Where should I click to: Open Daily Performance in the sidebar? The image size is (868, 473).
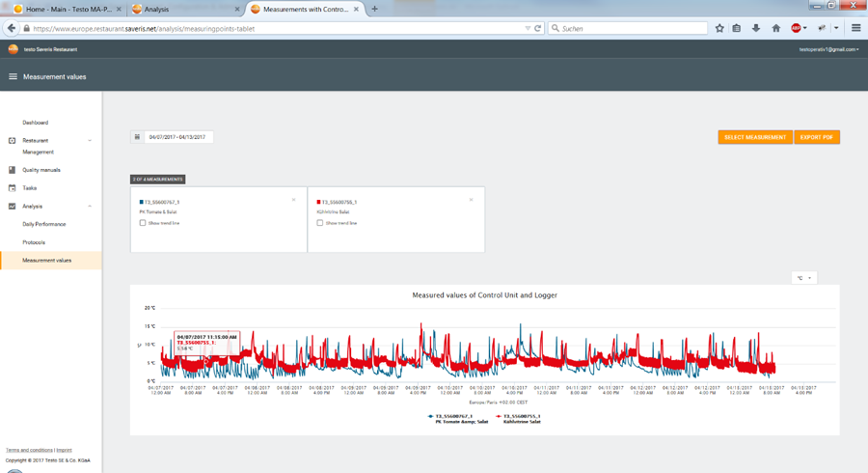[x=44, y=224]
